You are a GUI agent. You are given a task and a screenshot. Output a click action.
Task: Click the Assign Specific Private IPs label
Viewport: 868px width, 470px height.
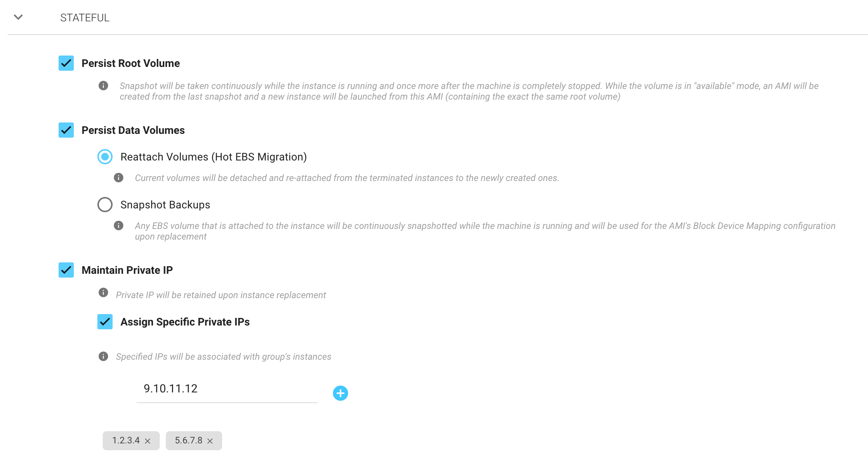pos(185,322)
